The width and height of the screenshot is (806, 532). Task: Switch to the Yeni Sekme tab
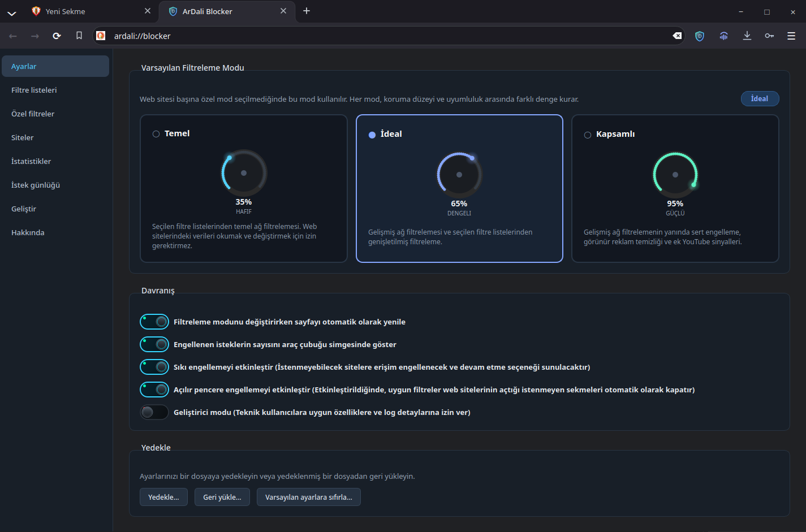(92, 11)
